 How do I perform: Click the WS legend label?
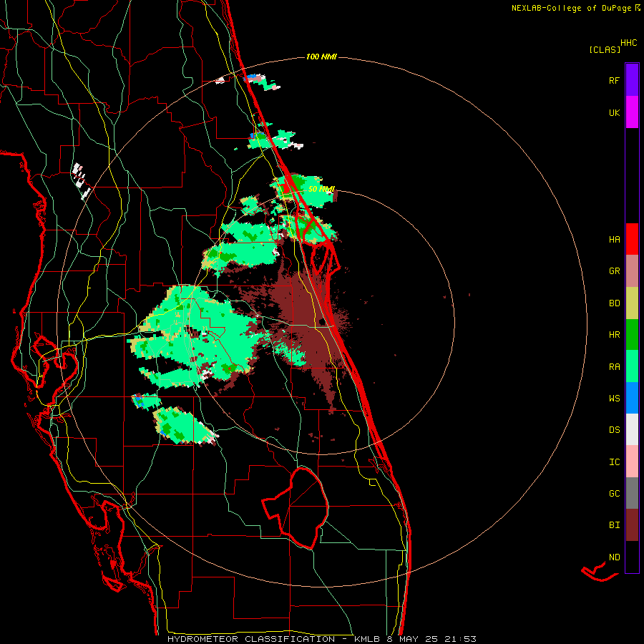click(614, 398)
